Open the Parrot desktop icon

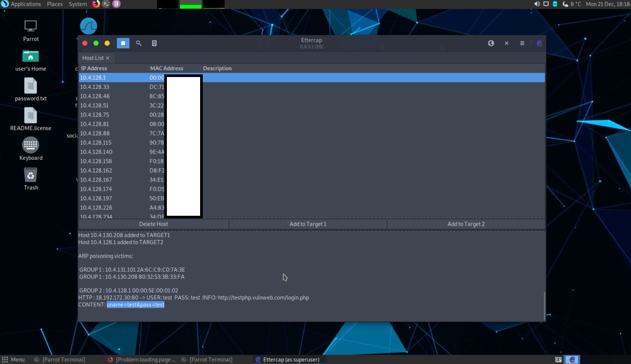[x=31, y=31]
